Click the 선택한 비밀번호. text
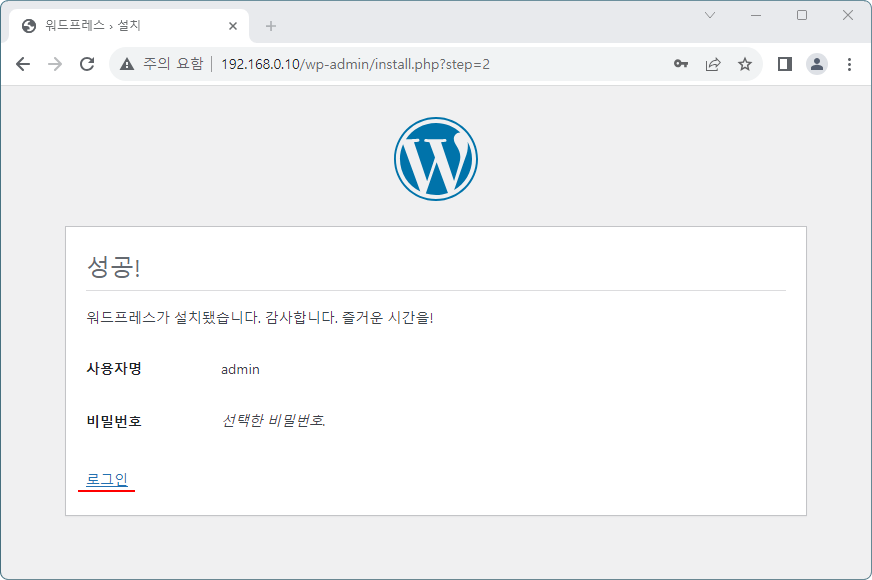Screen dimensions: 872x580 pyautogui.click(x=273, y=421)
